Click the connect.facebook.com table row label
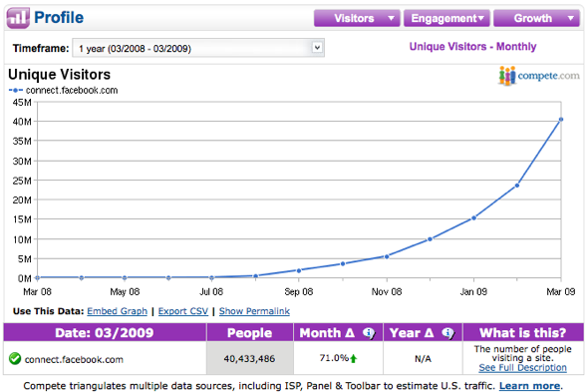Screen dimensions: 588x392 [74, 360]
